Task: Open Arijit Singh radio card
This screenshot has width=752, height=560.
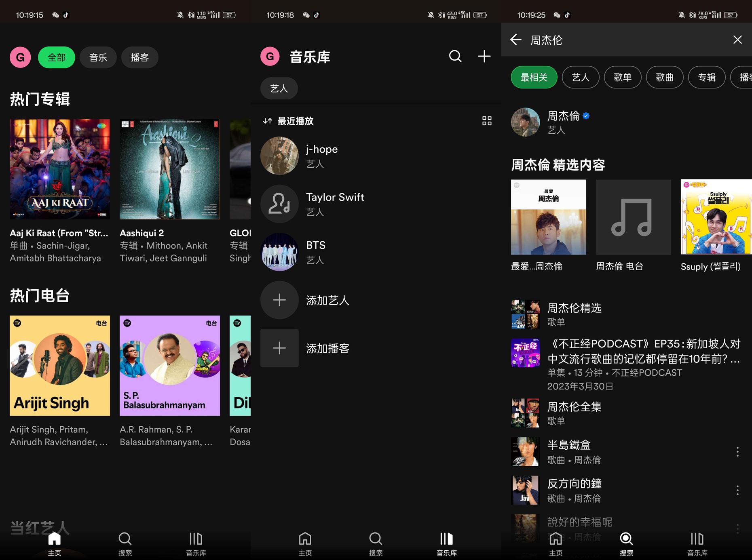Action: pos(60,366)
